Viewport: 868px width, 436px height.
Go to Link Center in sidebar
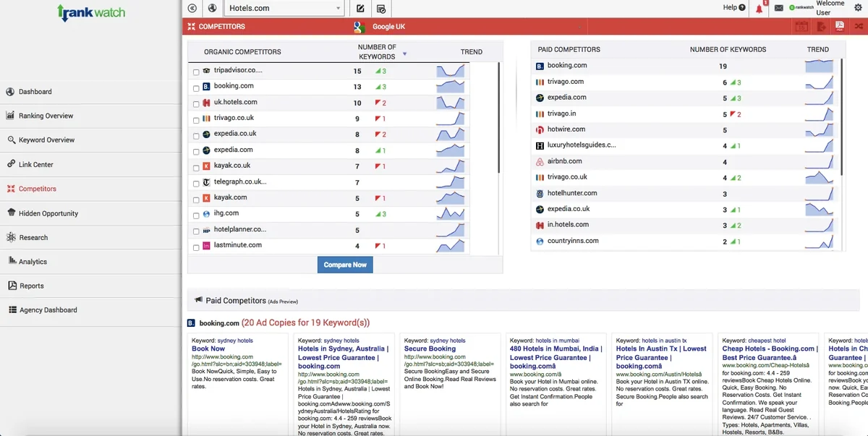coord(90,165)
